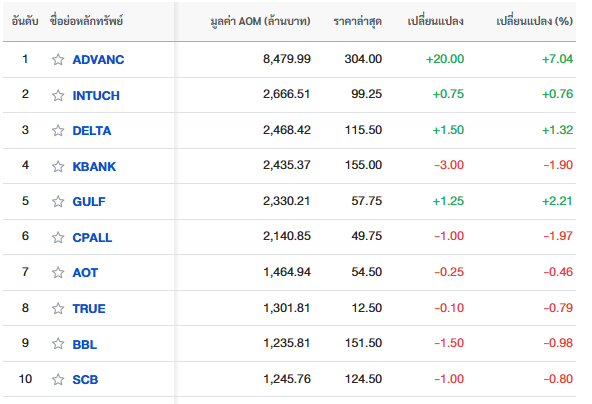Screen dimensions: 592x404
Task: Mark DELTA with the star icon
Action: (58, 130)
